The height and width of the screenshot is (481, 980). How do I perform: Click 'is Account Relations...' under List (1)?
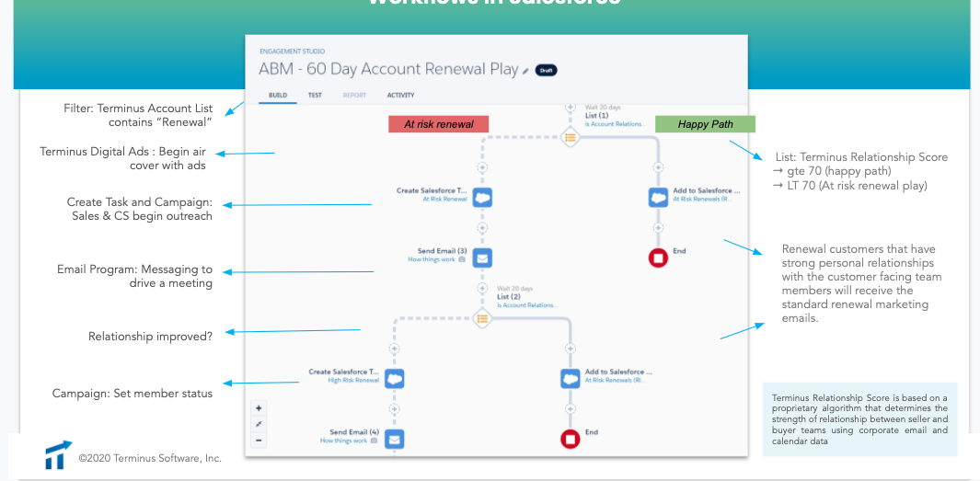[616, 123]
